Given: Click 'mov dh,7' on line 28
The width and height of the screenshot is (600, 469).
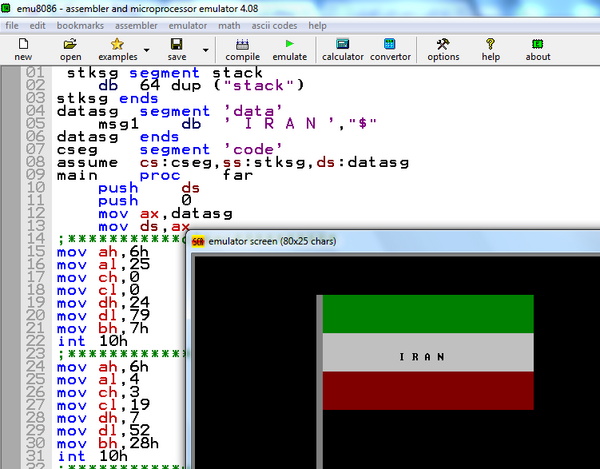Looking at the screenshot, I should (x=98, y=418).
